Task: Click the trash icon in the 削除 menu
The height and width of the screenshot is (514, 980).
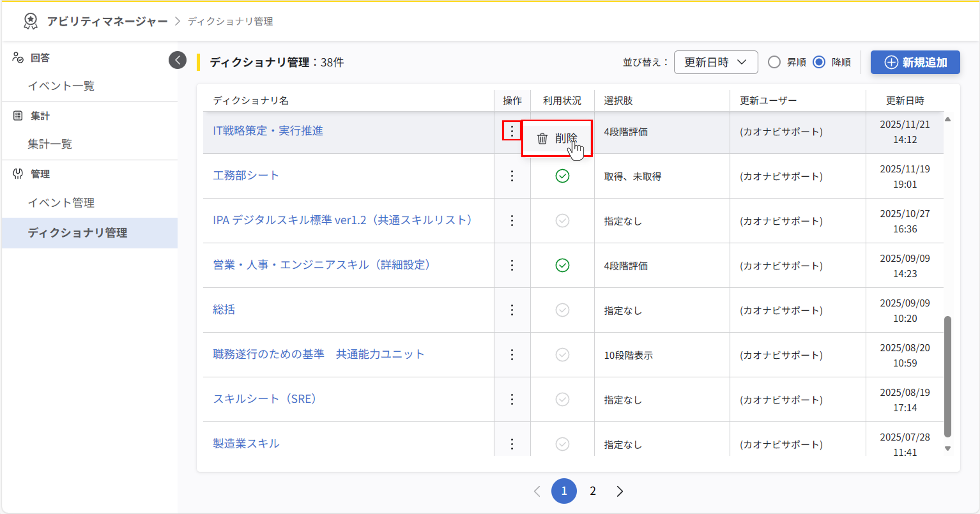Action: 542,138
